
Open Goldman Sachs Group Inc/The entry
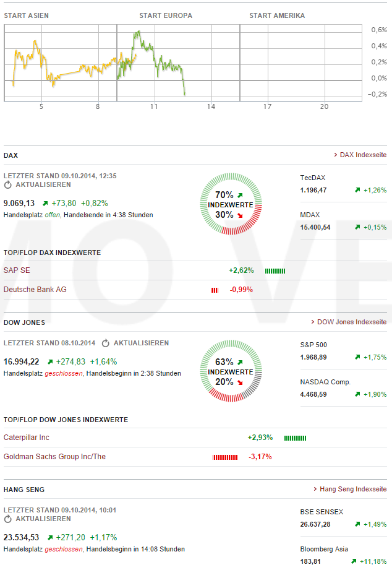[x=54, y=457]
